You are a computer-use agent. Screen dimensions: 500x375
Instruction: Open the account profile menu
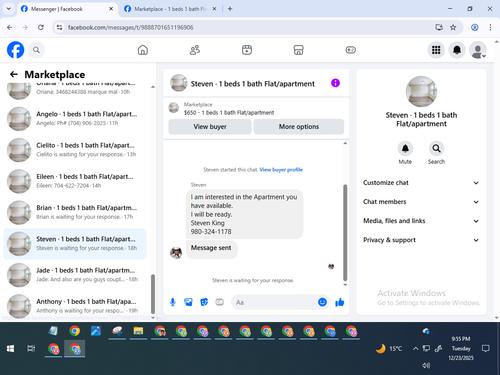[478, 50]
